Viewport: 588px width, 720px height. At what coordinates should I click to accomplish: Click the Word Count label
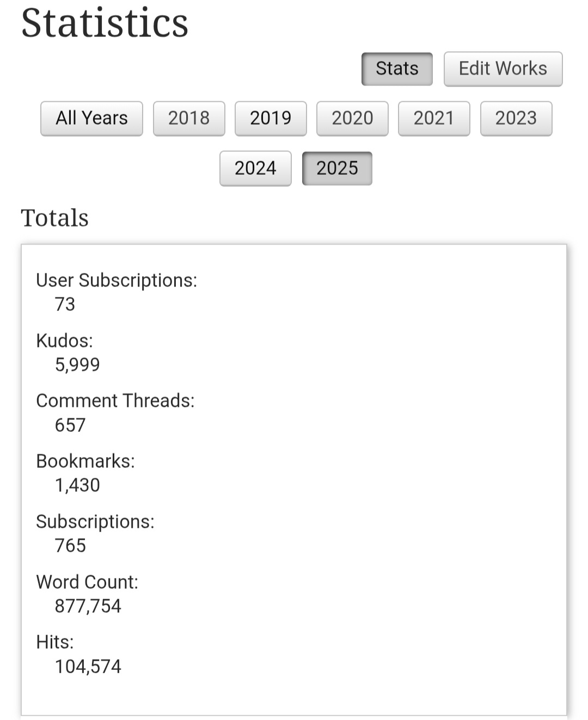point(87,582)
